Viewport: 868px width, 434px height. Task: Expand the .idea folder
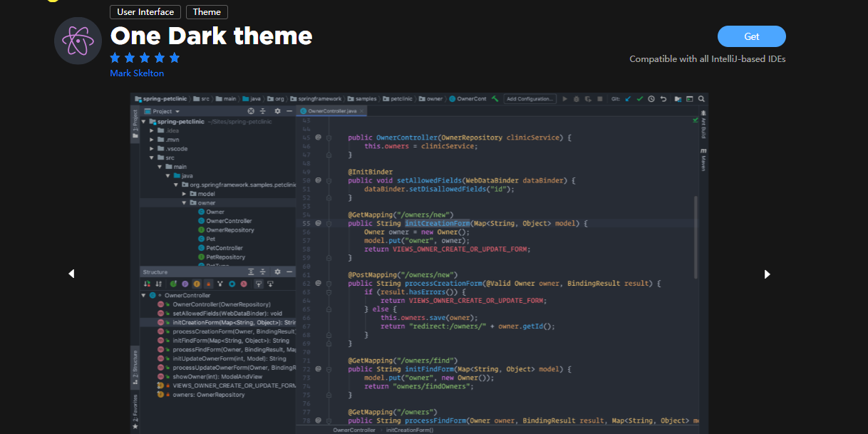pyautogui.click(x=153, y=131)
